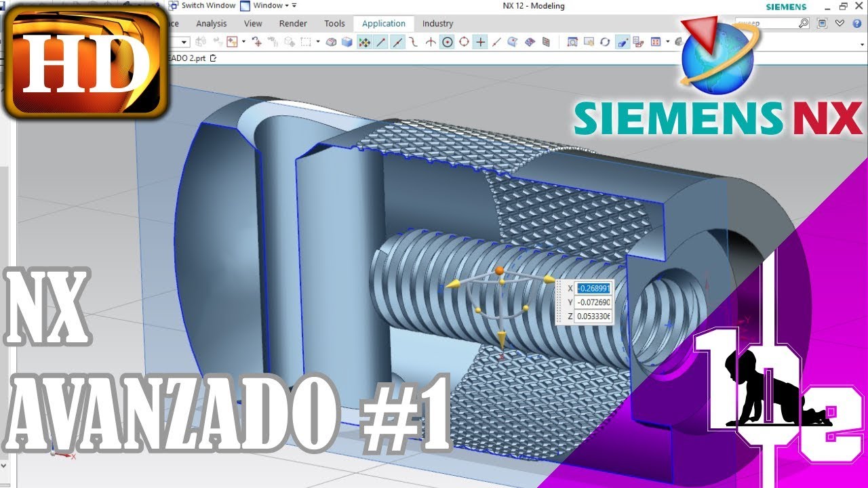This screenshot has height=488, width=868.
Task: Toggle the Point on Curve snap icon
Action: (x=496, y=42)
